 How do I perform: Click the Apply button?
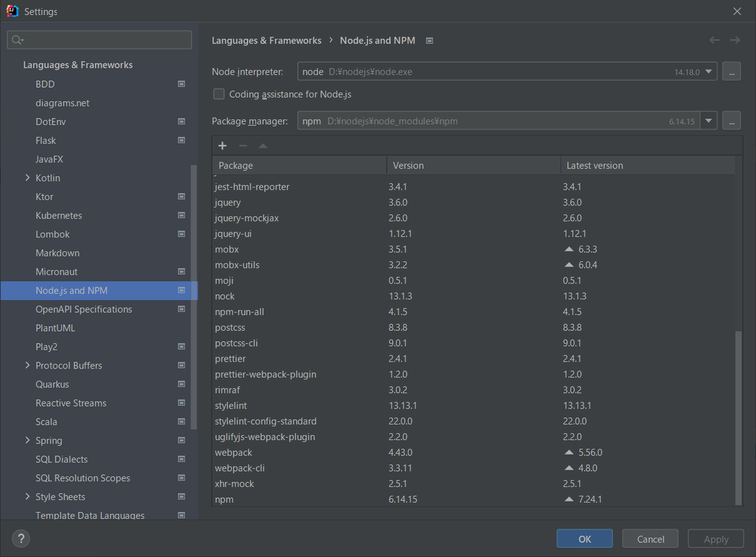[716, 539]
